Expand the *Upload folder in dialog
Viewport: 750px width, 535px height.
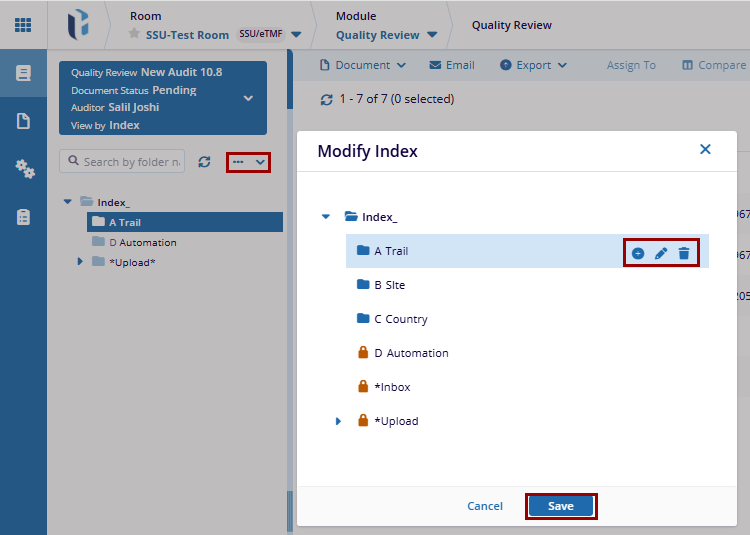click(339, 421)
